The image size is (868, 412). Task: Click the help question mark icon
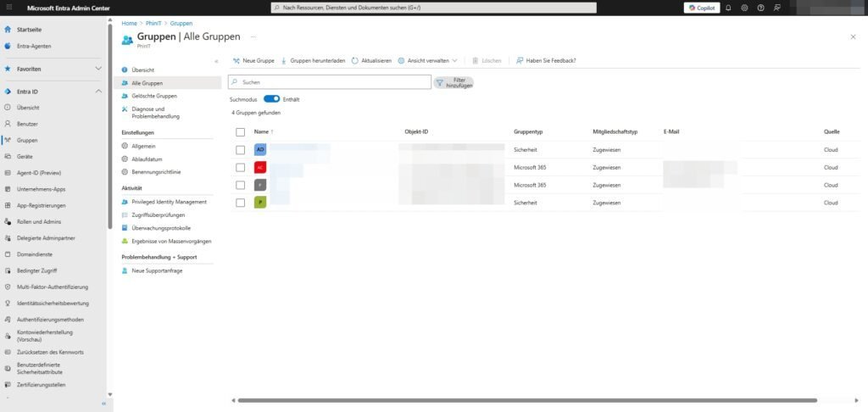(760, 8)
